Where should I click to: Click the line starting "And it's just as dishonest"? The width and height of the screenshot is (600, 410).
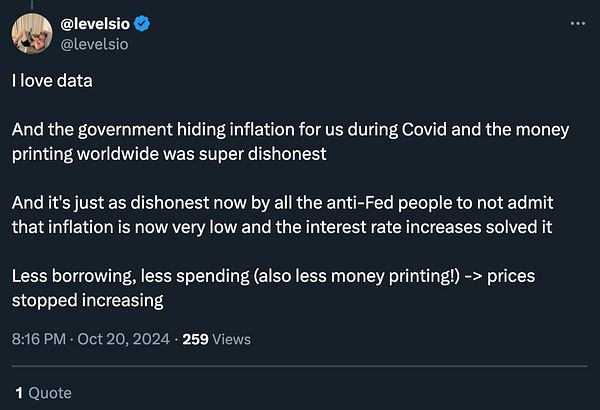coord(290,203)
